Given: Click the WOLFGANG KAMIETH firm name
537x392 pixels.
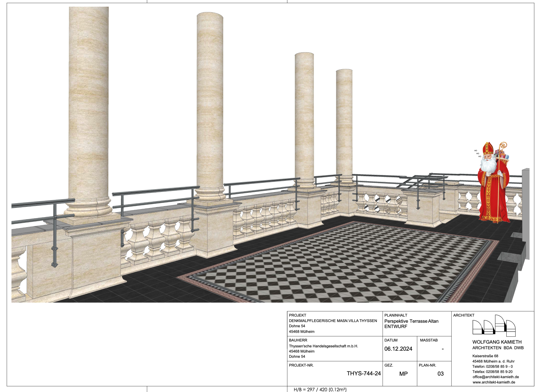Looking at the screenshot, I should click(x=497, y=342).
